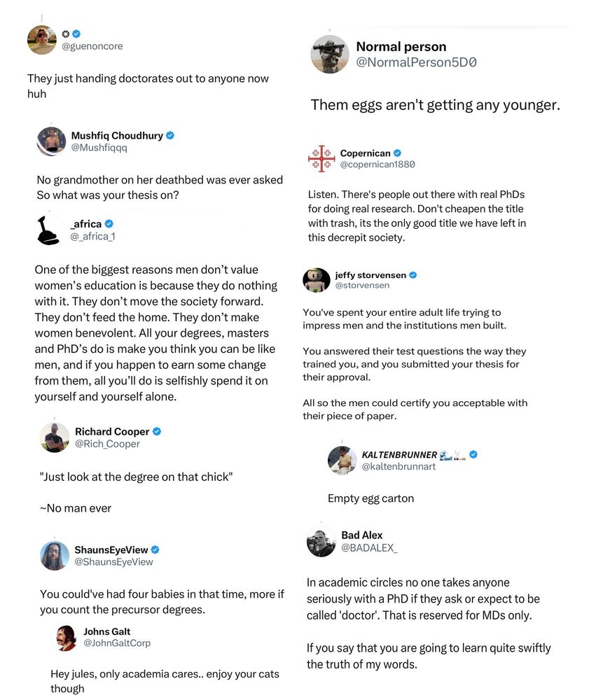589x700 pixels.
Task: Click the @BADALEX_ username
Action: coord(369,548)
